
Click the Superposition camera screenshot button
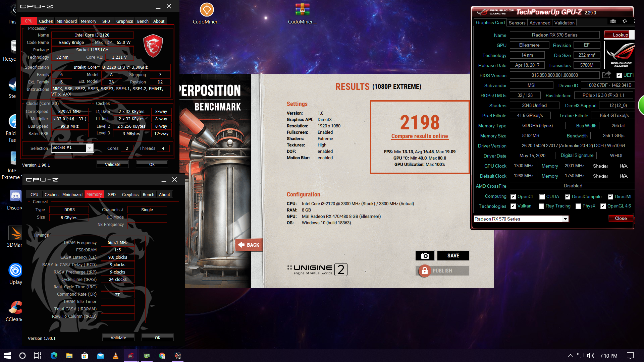click(x=425, y=256)
